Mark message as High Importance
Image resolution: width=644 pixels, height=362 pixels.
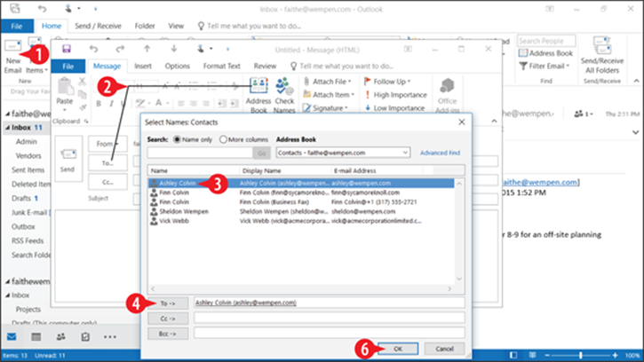[x=396, y=95]
